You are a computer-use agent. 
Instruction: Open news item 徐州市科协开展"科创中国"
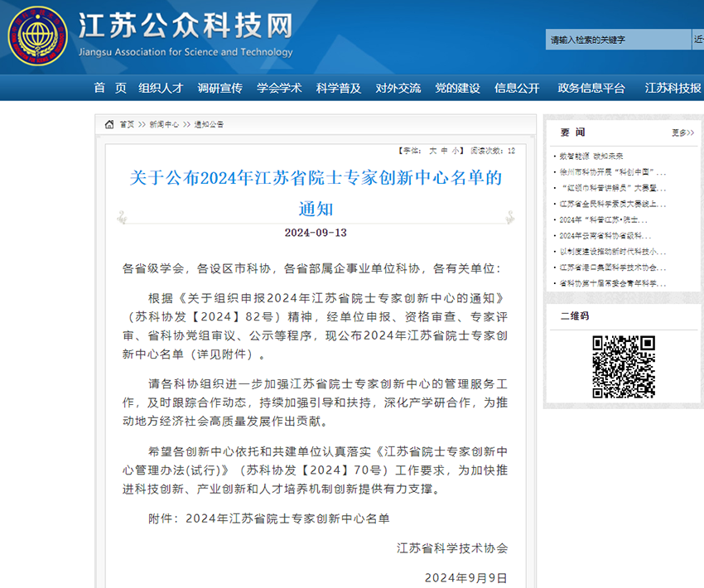(612, 172)
